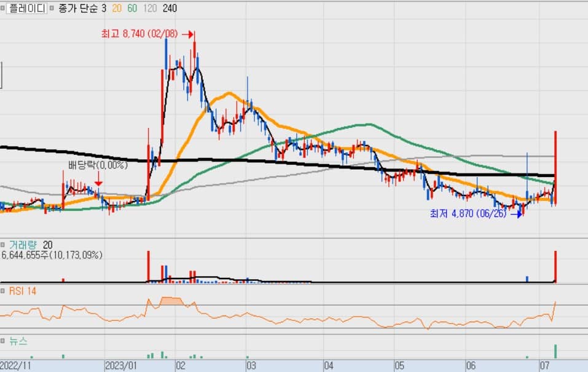The image size is (588, 372).
Task: Click the 03 month label on the time axis
Action: click(251, 366)
